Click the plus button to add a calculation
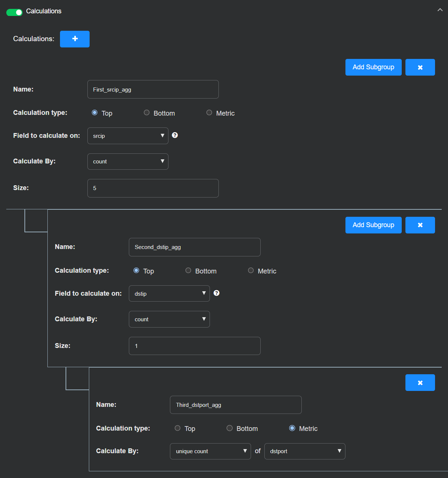This screenshot has width=448, height=478. (75, 39)
